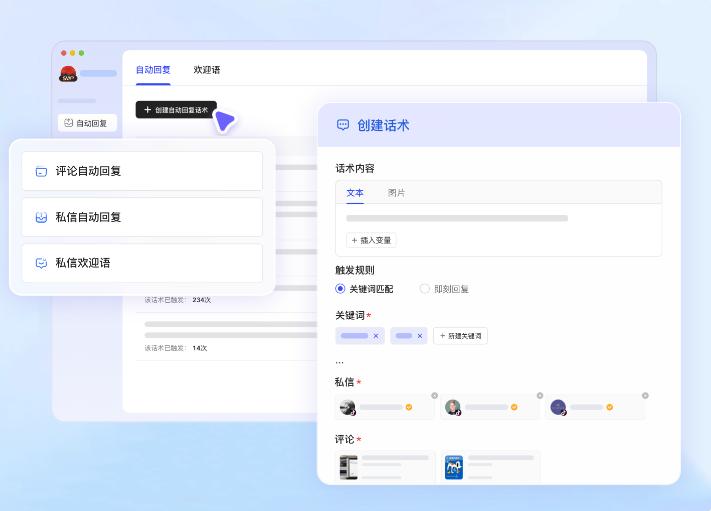Viewport: 711px width, 511px height.
Task: Select 私信自动回复 option
Action: click(x=142, y=217)
